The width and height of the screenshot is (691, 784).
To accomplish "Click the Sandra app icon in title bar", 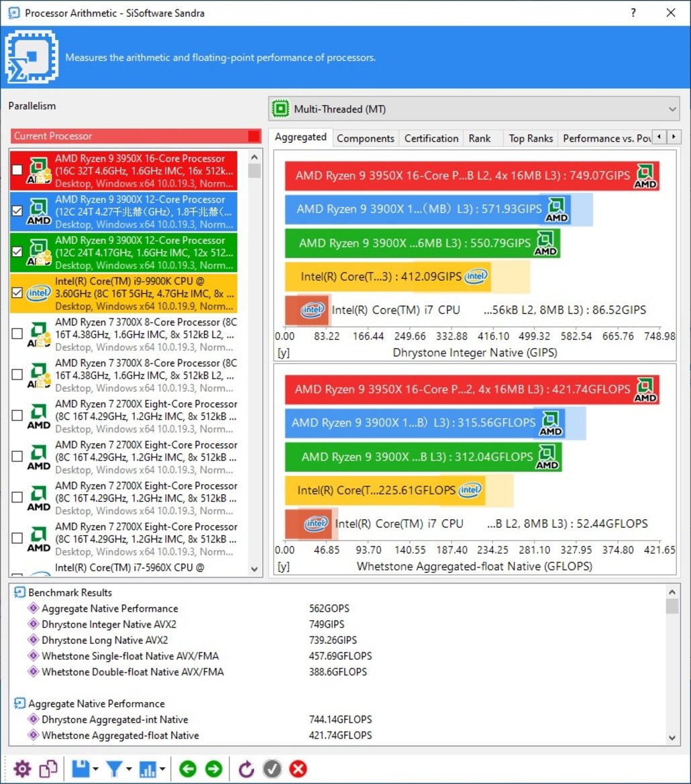I will coord(14,13).
